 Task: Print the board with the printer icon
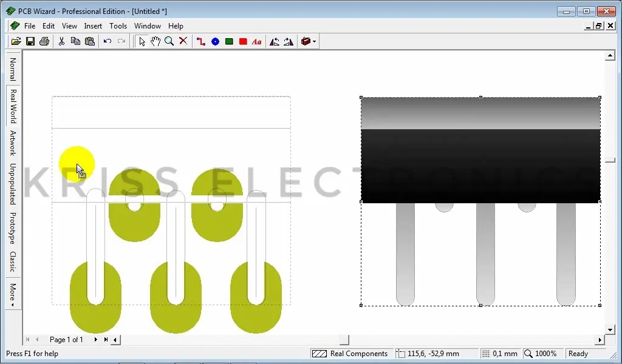[x=44, y=41]
